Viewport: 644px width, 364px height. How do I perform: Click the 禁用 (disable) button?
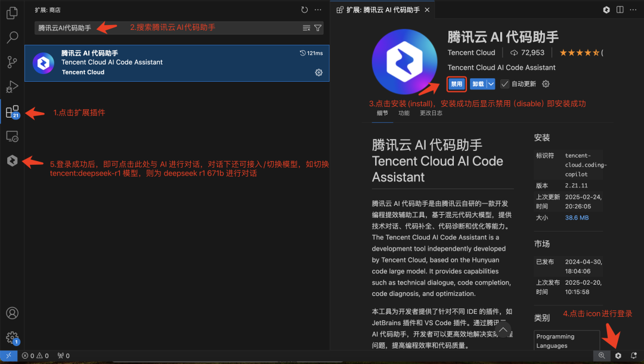(x=456, y=84)
